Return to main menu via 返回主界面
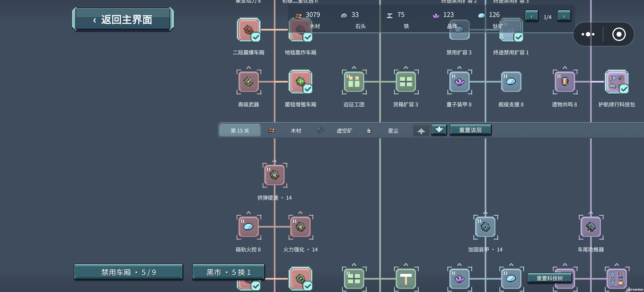644x292 pixels. 123,19
